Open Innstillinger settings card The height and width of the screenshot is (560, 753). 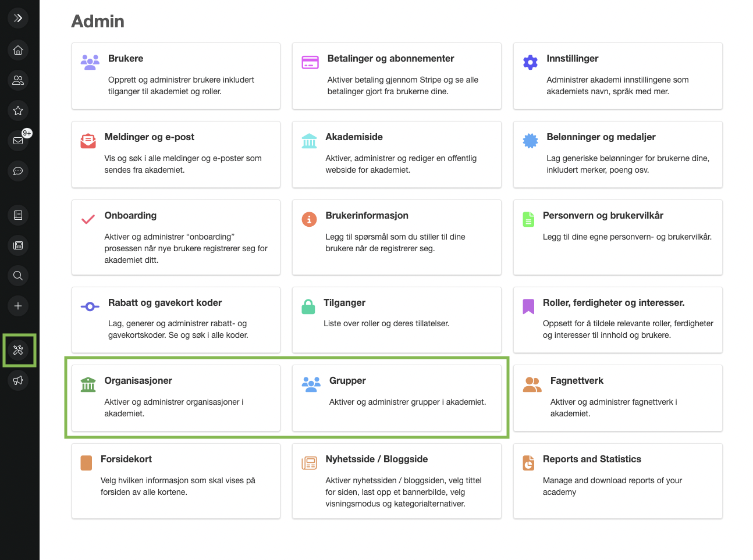coord(617,76)
